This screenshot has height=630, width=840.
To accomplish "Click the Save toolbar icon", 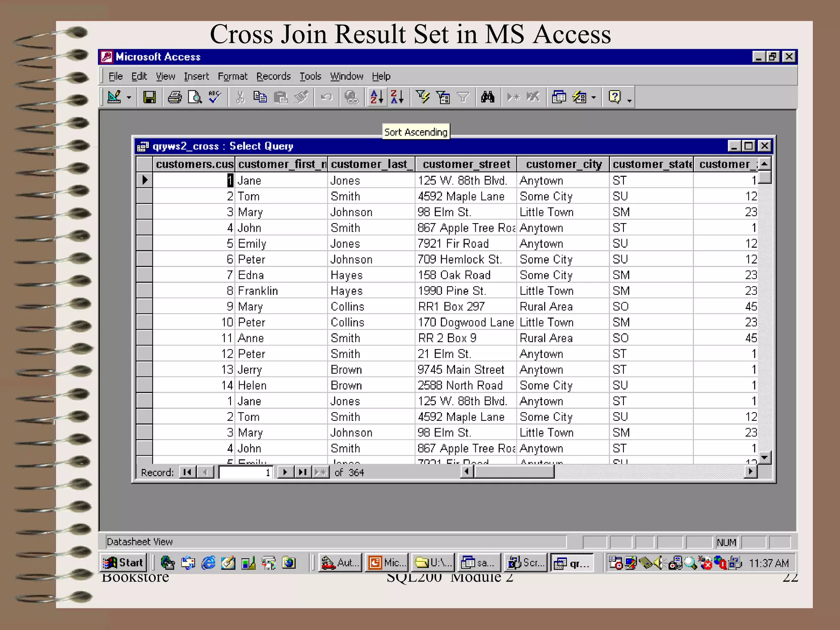I will tap(149, 97).
